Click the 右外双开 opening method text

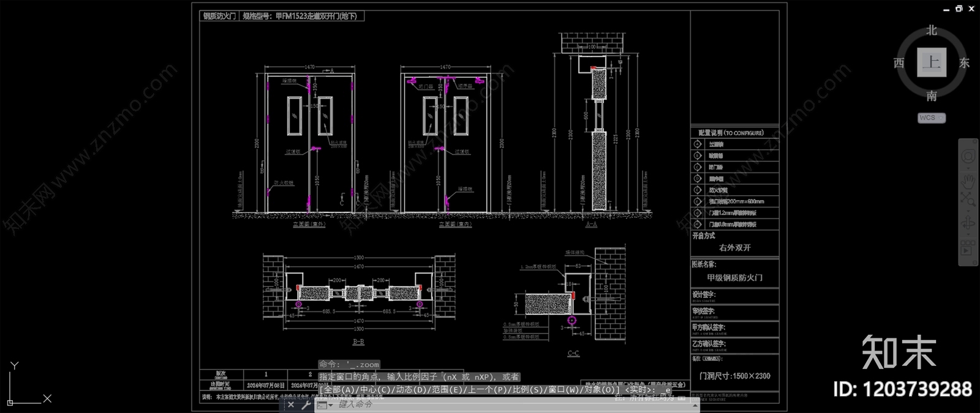[734, 248]
